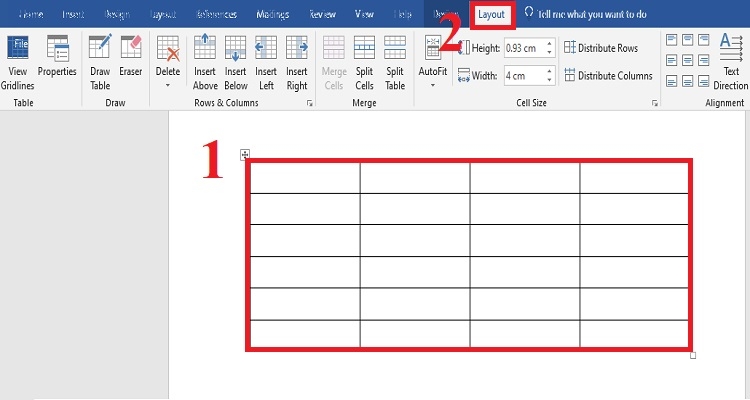
Task: Toggle View Gridlines in the Table group
Action: (x=18, y=63)
